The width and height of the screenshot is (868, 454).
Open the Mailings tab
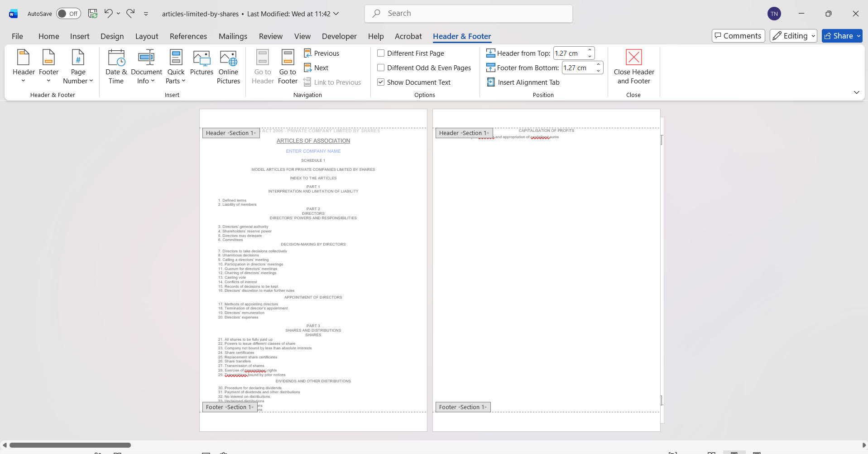point(233,36)
